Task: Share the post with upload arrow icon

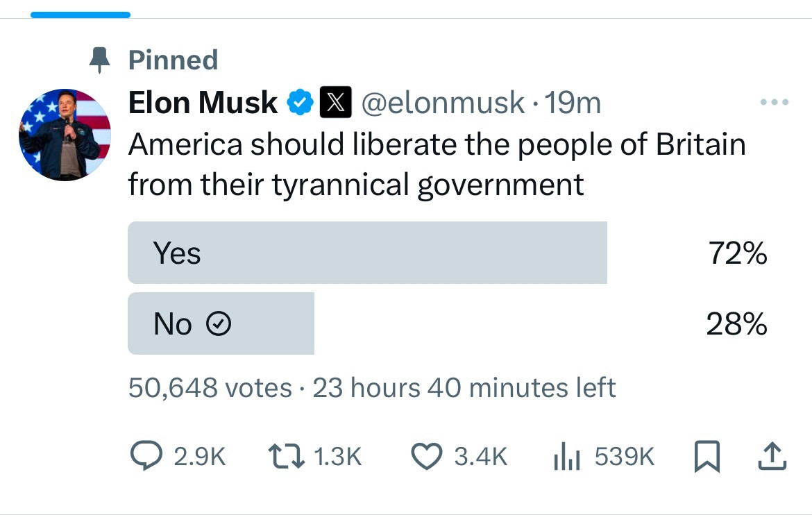Action: (772, 456)
